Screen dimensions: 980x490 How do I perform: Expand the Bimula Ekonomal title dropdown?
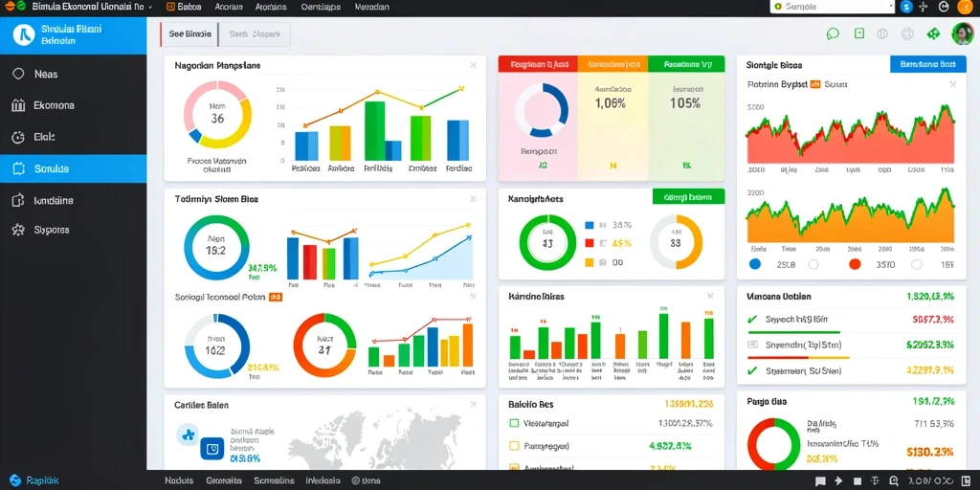[150, 7]
